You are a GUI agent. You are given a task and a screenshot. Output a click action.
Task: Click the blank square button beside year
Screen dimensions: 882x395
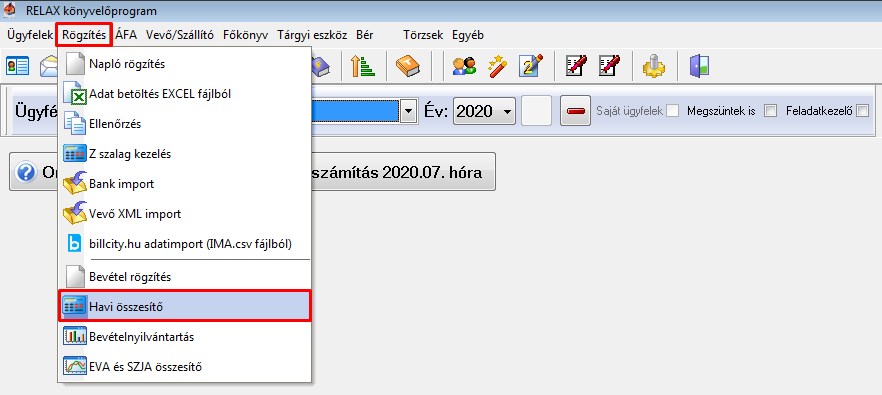(537, 111)
